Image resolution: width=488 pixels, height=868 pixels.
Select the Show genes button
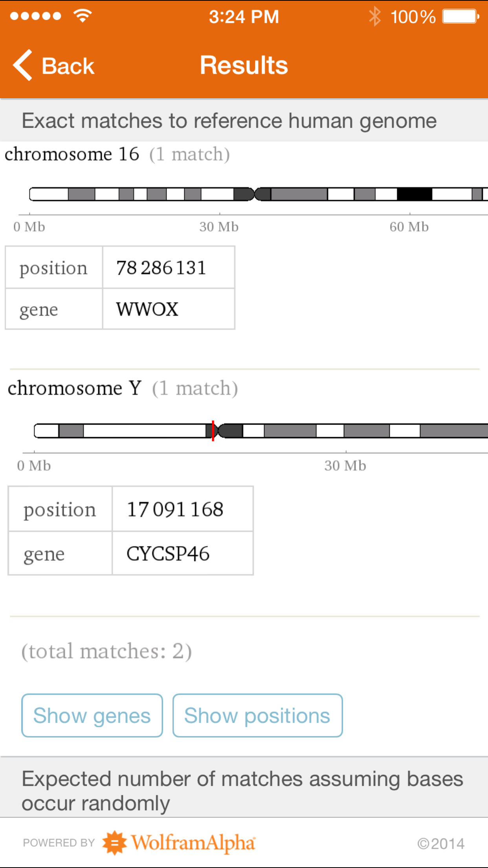pyautogui.click(x=92, y=715)
